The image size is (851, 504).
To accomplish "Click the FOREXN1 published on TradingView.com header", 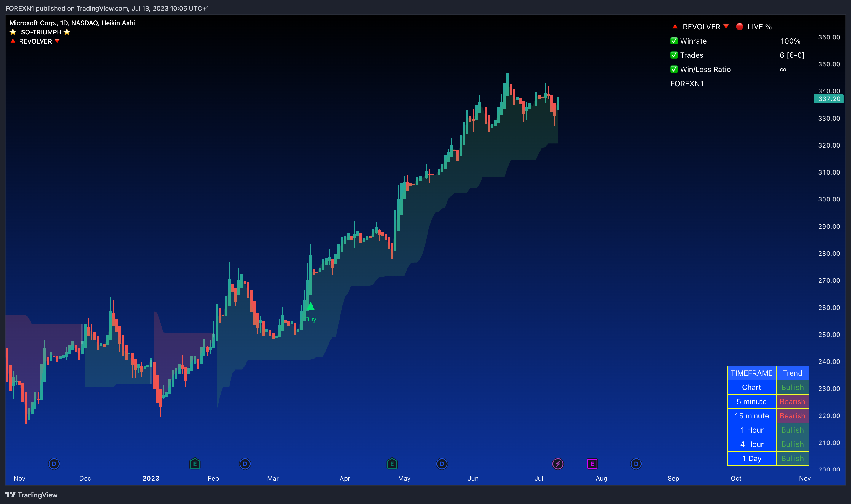I will (107, 8).
